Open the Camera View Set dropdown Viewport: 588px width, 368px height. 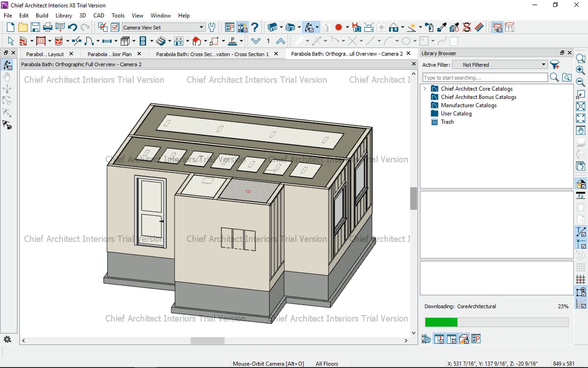(x=164, y=27)
